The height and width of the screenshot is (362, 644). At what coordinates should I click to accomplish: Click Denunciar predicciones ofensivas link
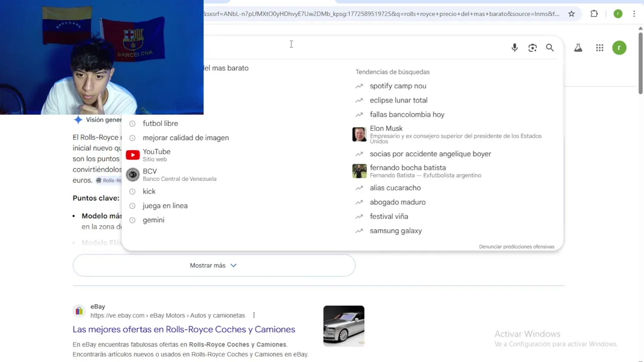click(517, 247)
